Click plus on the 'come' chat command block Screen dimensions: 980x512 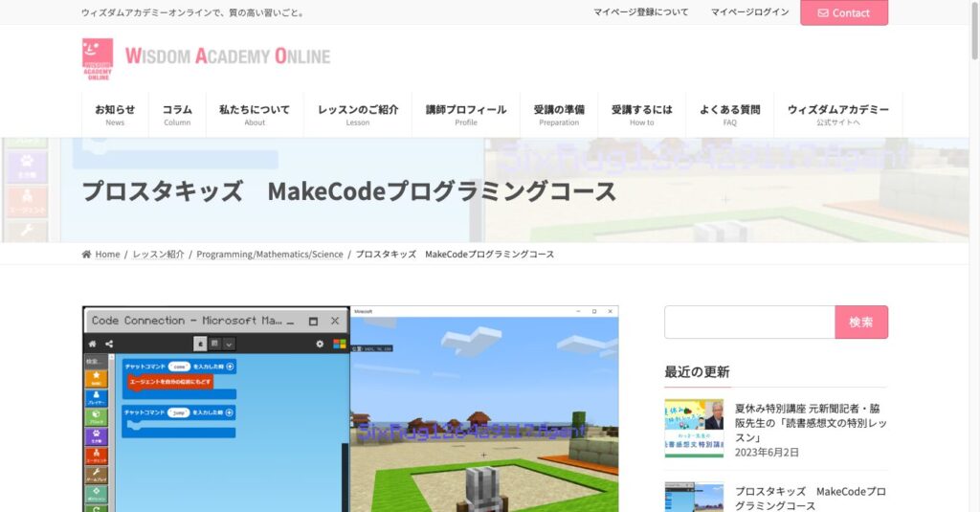(230, 367)
